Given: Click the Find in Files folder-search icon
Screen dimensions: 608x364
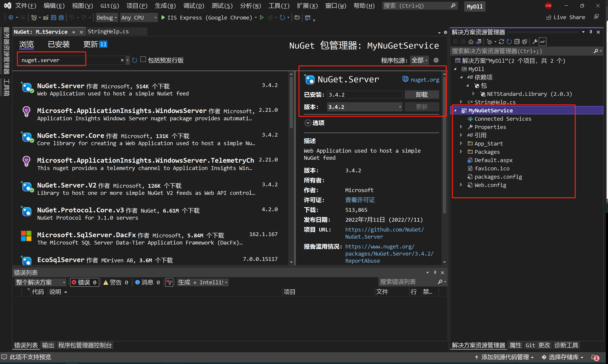Looking at the screenshot, I should click(x=297, y=17).
